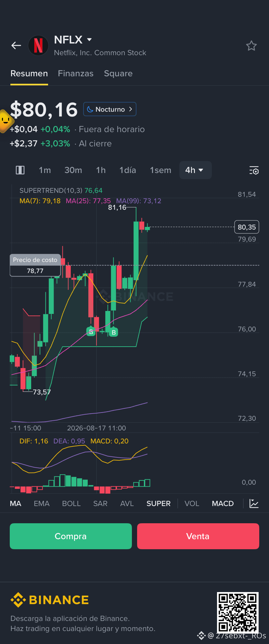
Task: Open the Nocturno session selector
Action: coord(110,109)
